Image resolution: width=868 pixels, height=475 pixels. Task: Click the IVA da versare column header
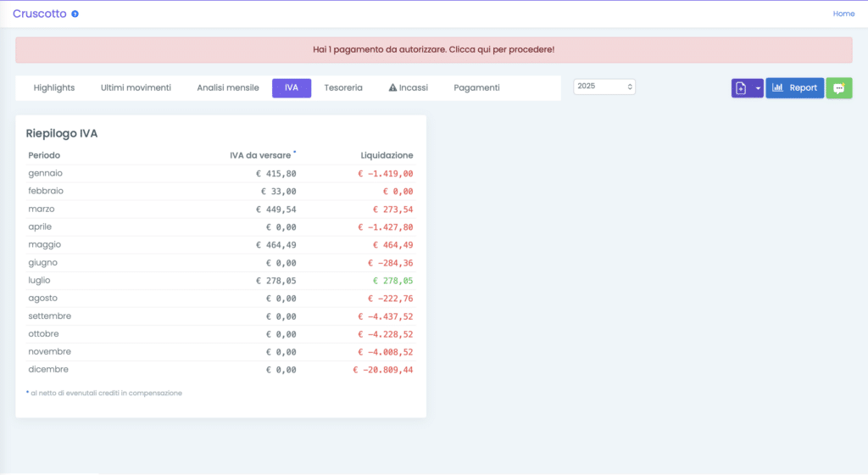click(260, 155)
